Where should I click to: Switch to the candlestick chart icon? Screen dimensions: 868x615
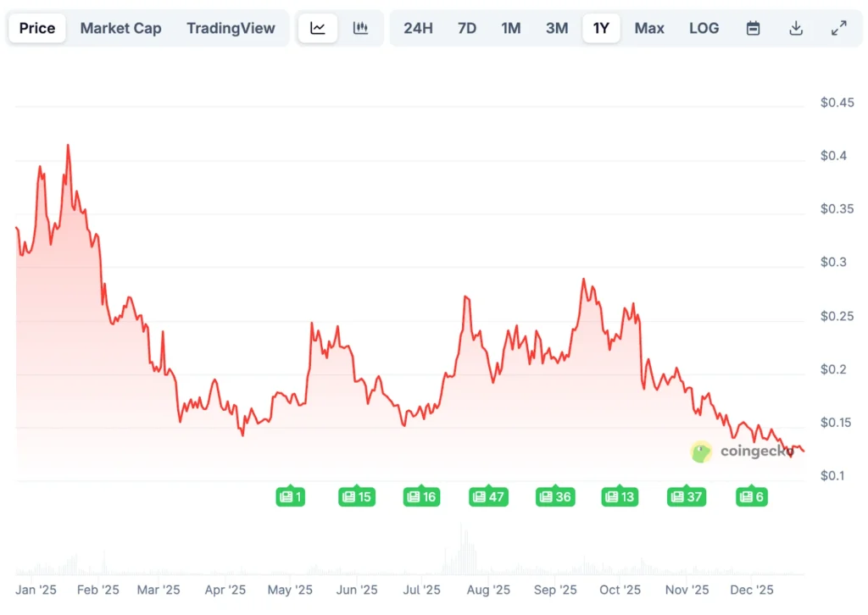(x=361, y=27)
